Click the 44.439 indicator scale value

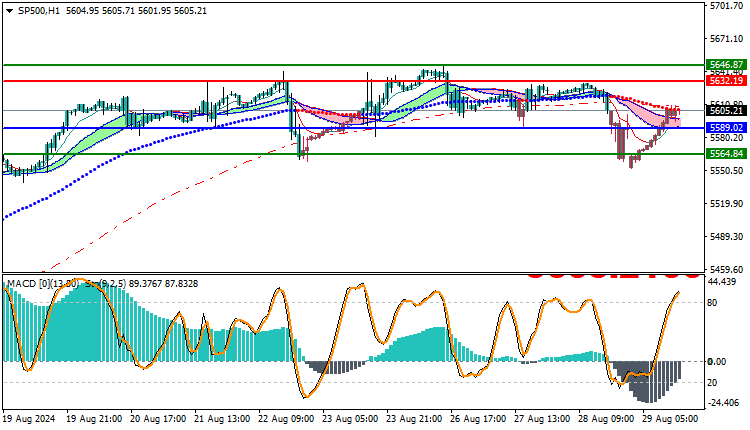point(722,282)
